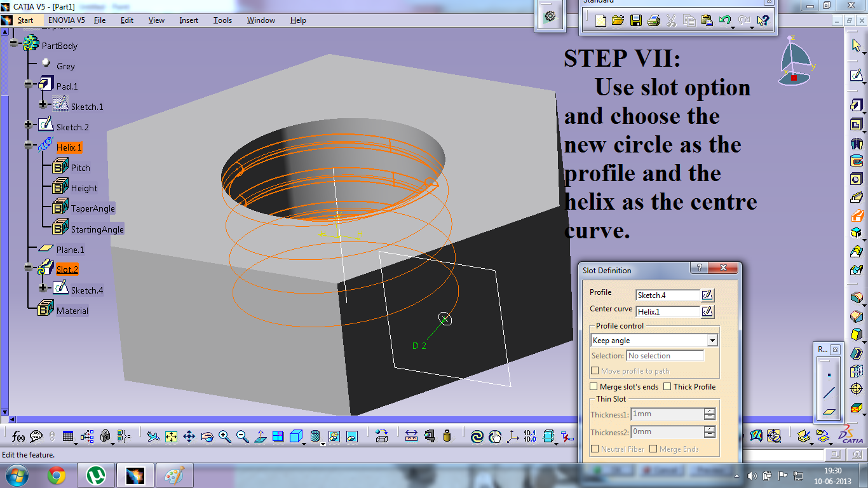This screenshot has height=488, width=868.
Task: Click the Measure Between ruler icon
Action: pyautogui.click(x=411, y=436)
